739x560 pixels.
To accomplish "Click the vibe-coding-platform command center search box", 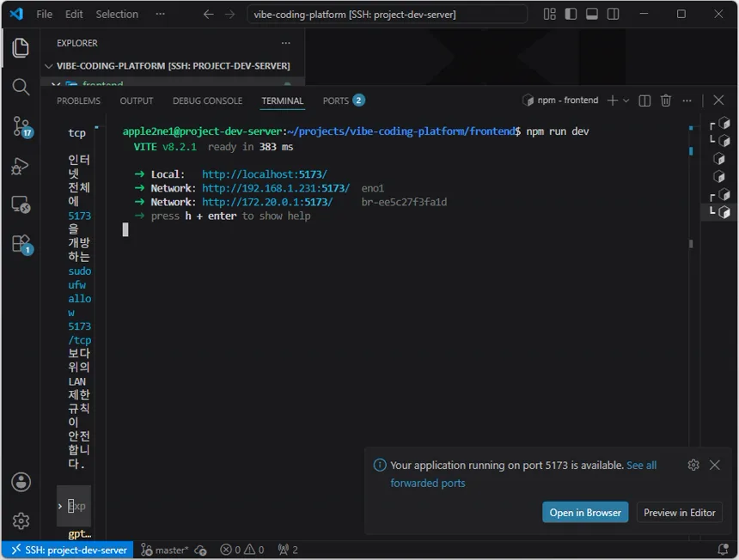I will pos(387,14).
